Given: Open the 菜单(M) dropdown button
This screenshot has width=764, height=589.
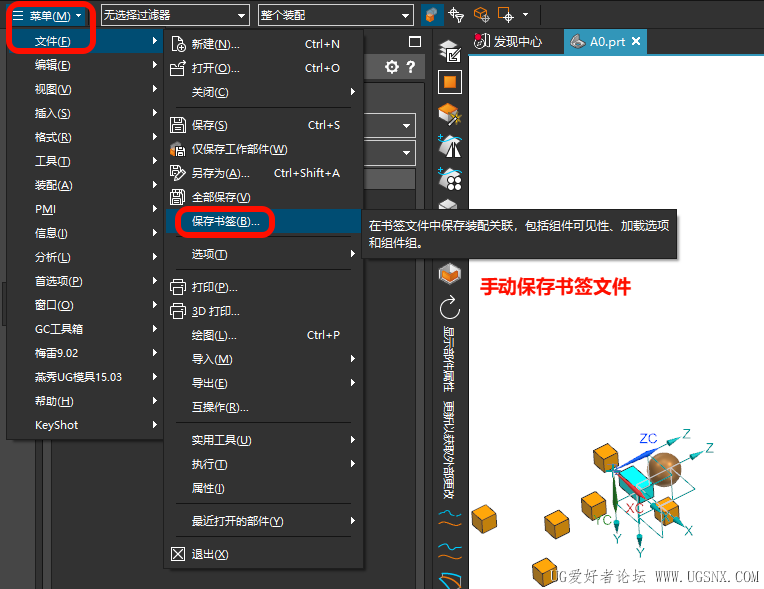Looking at the screenshot, I should (x=47, y=16).
